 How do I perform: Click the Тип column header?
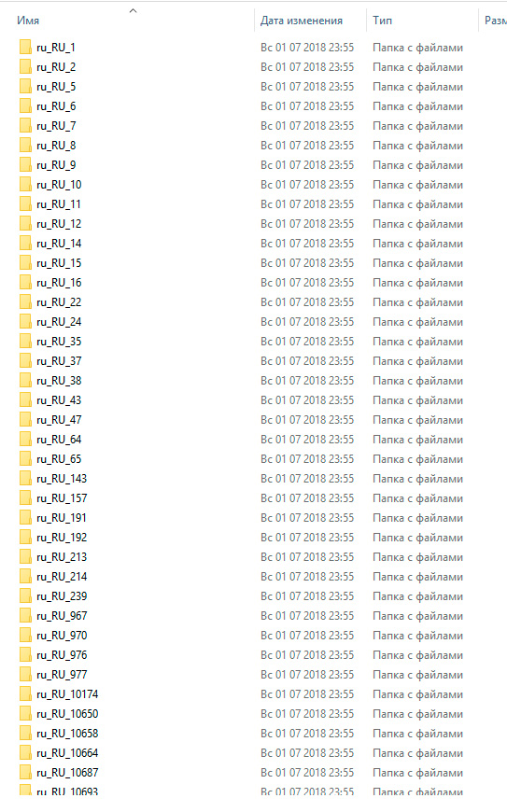(x=382, y=21)
